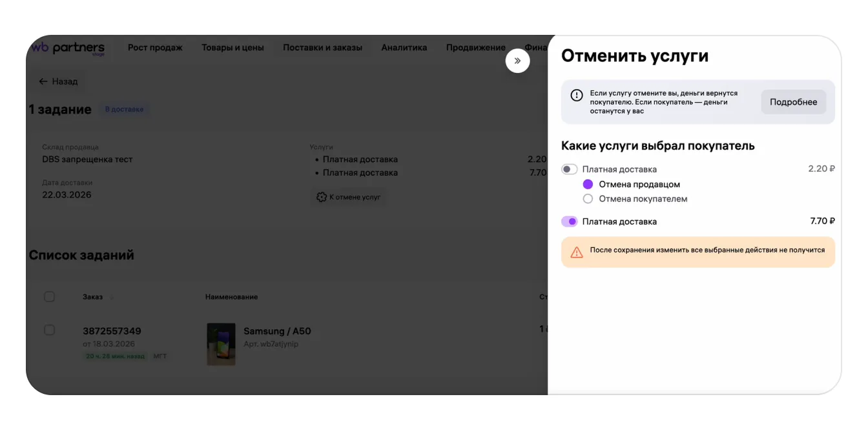Click the Назад button

[58, 81]
